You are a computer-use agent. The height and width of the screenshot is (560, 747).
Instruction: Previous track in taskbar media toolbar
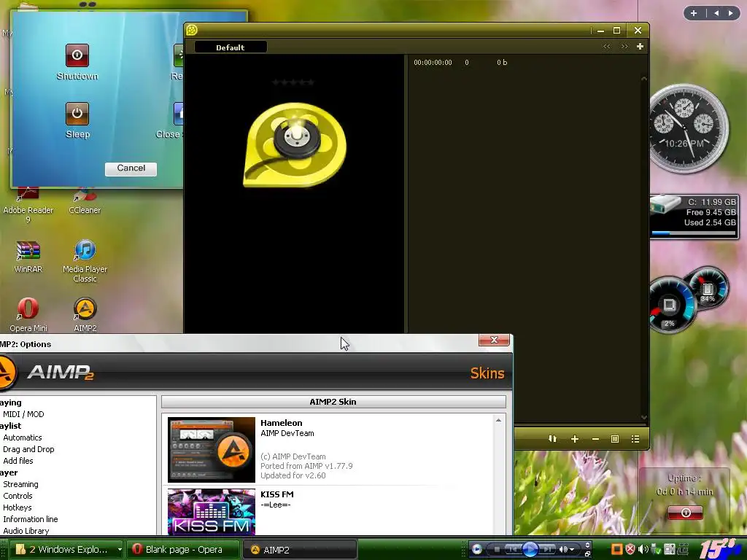(513, 550)
